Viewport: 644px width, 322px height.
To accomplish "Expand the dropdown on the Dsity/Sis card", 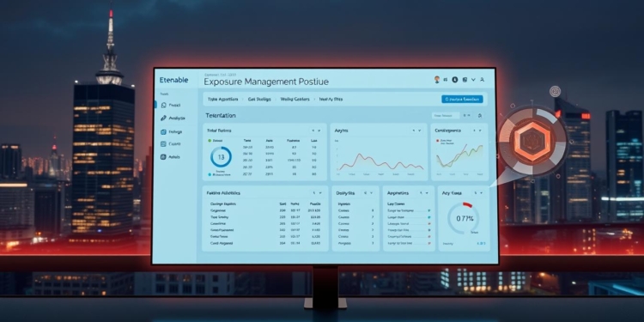I will pyautogui.click(x=371, y=192).
